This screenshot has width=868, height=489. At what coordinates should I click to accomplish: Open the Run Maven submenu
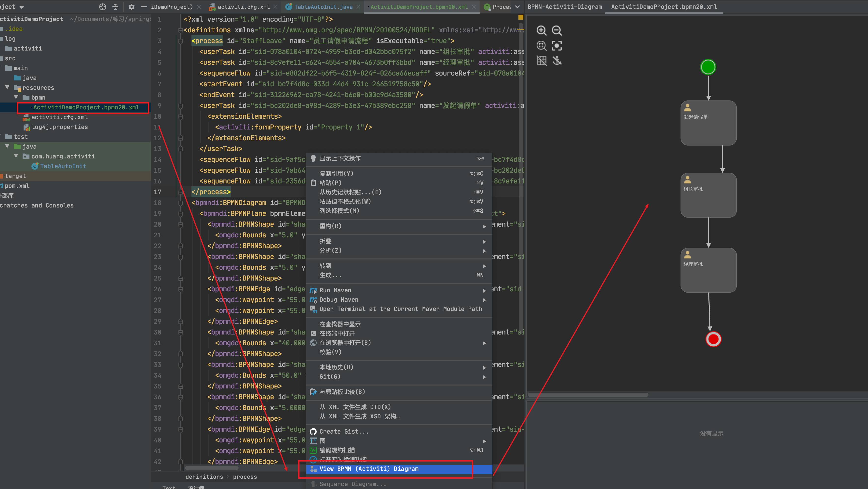(x=399, y=290)
